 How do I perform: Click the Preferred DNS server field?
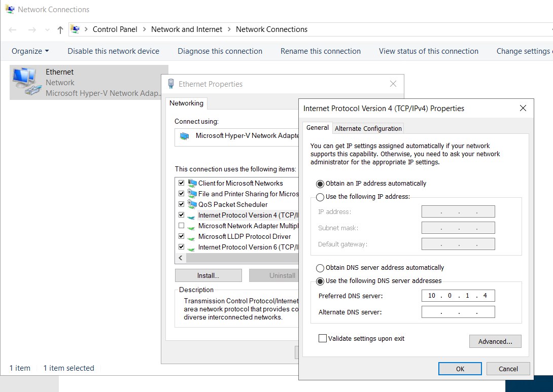458,295
